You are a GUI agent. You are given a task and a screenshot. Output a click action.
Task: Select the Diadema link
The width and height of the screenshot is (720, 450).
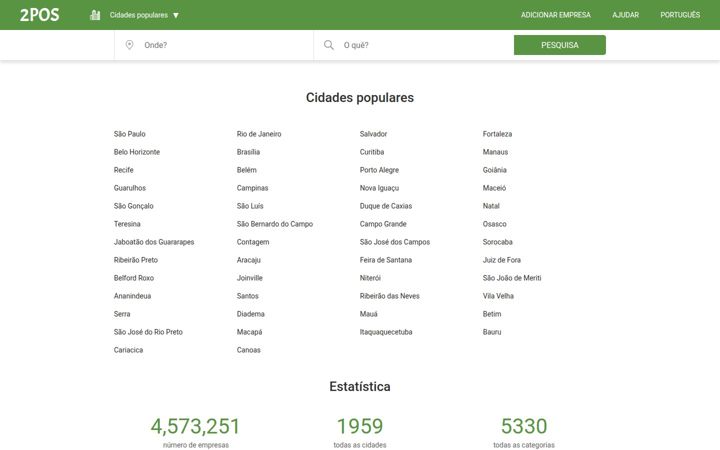click(x=251, y=314)
